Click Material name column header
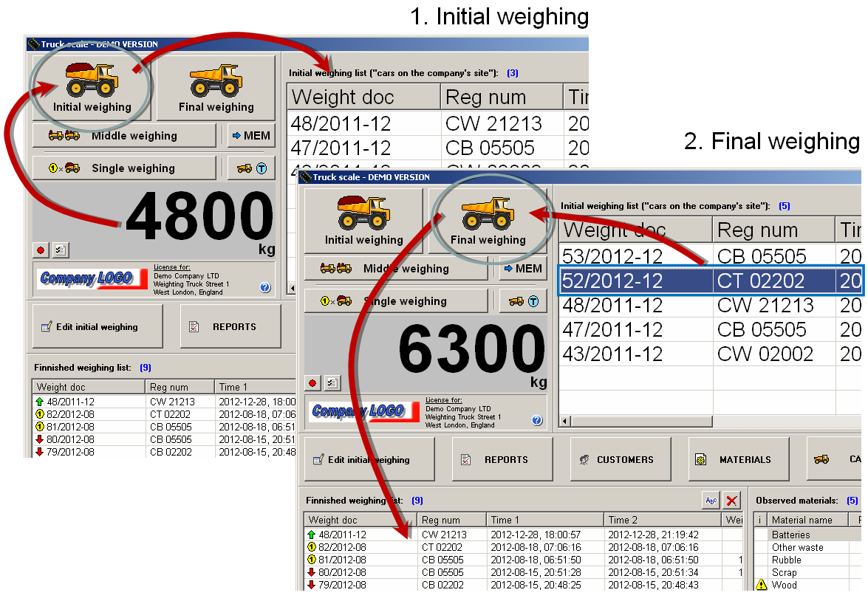The width and height of the screenshot is (868, 601). pyautogui.click(x=807, y=520)
